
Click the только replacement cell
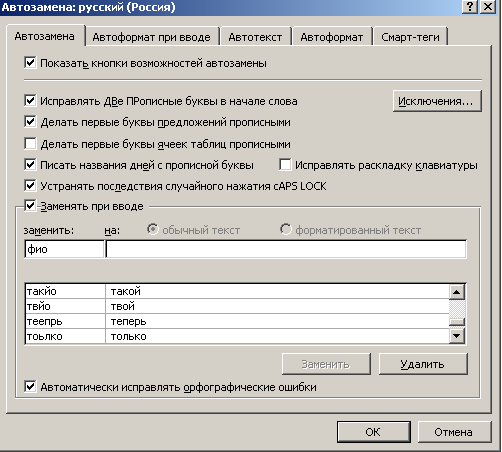pos(277,336)
